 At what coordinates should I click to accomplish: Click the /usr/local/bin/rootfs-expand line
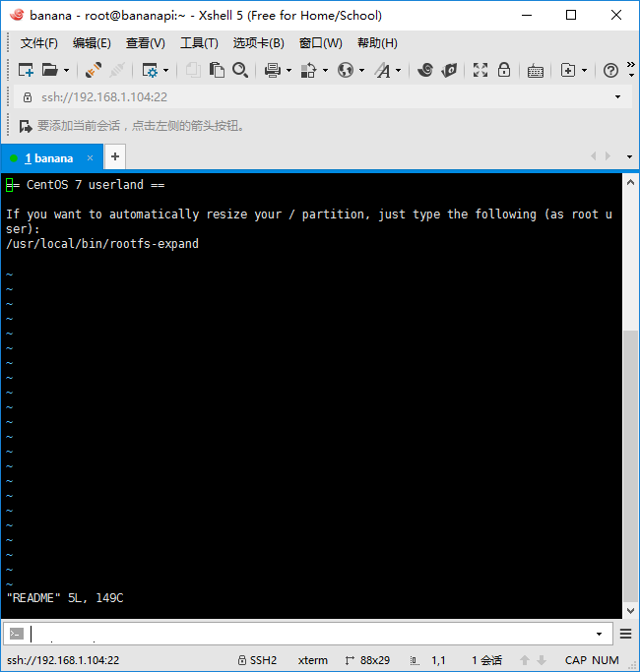(102, 243)
